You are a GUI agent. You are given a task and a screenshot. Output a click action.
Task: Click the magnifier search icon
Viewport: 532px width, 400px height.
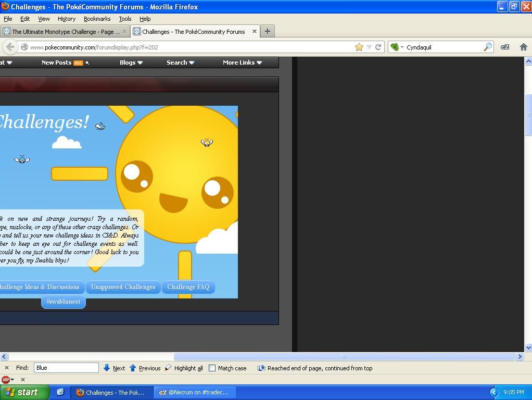coord(488,47)
